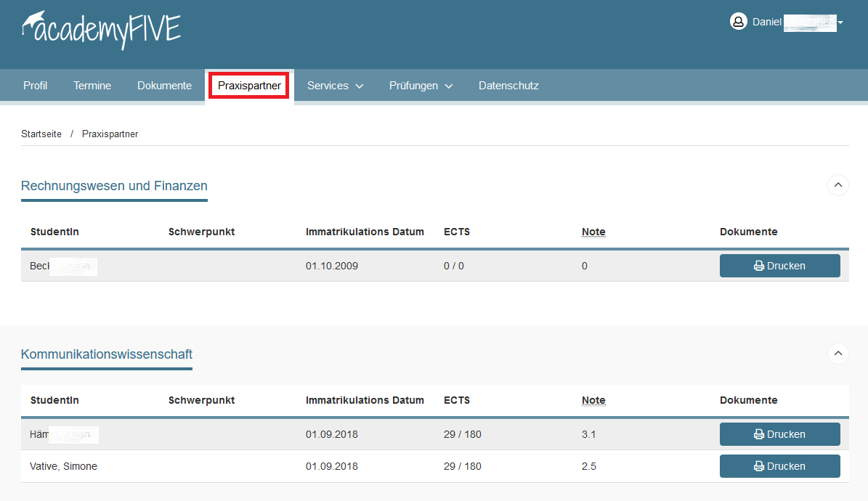Click Note header in Rechnungswesen table
The width and height of the screenshot is (868, 501).
(593, 232)
